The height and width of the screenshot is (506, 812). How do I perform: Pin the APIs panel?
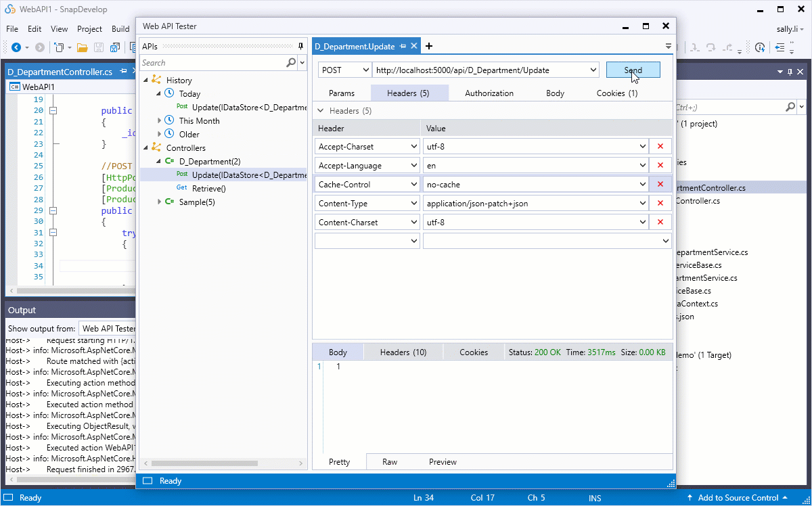300,46
